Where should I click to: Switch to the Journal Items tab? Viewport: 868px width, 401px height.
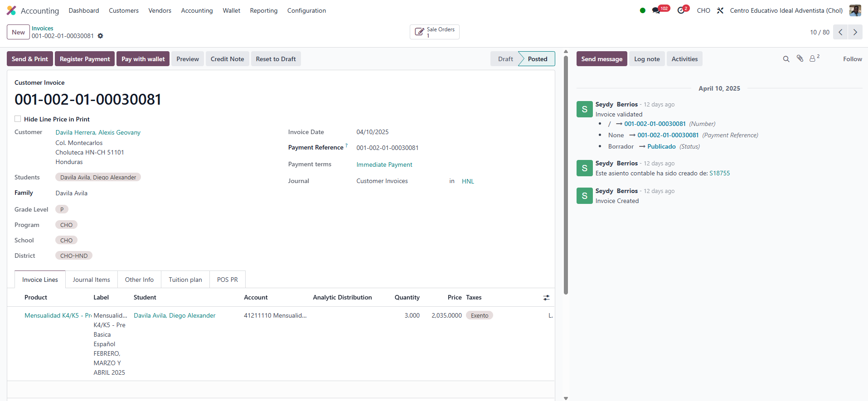[91, 280]
